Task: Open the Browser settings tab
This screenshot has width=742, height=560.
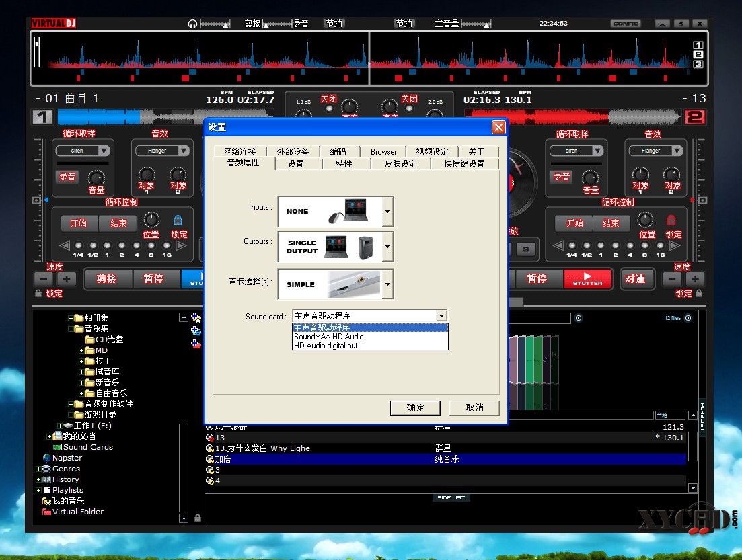Action: pyautogui.click(x=383, y=151)
